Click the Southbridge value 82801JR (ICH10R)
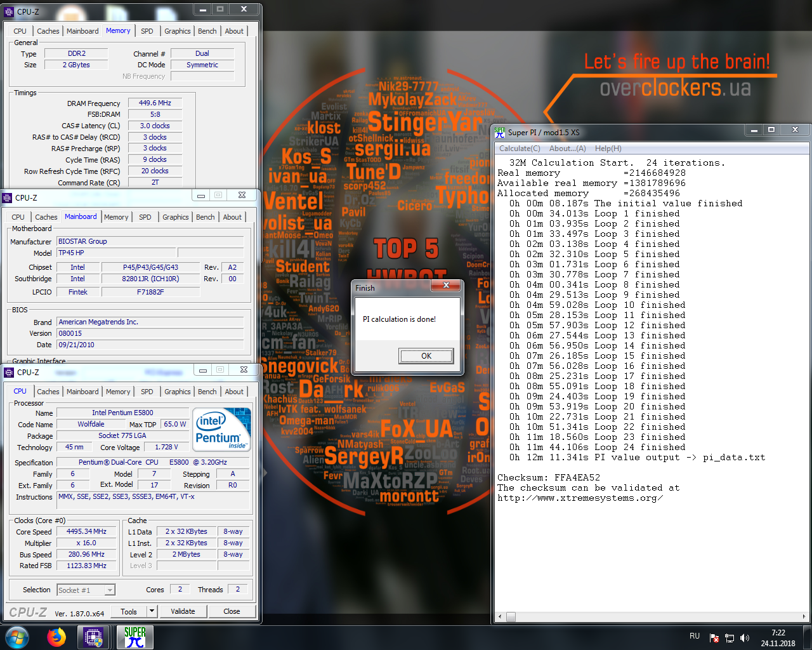Screen dimensions: 812x650 150,279
